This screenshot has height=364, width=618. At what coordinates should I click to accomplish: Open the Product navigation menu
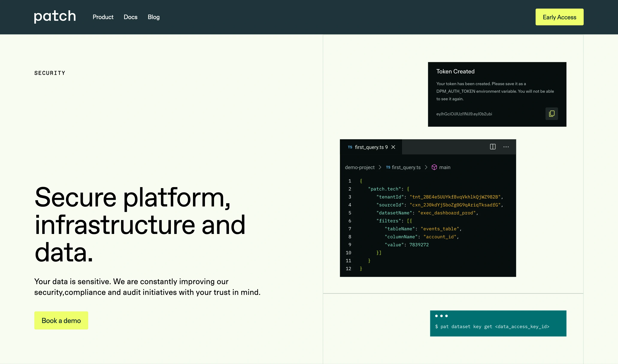coord(103,17)
